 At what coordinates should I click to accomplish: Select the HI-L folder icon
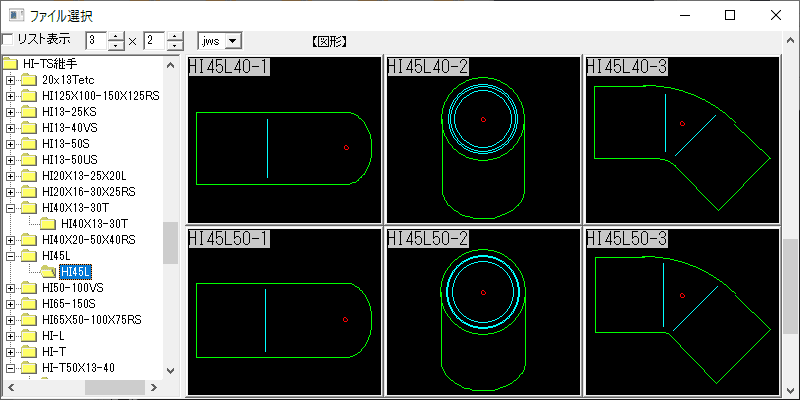click(x=29, y=336)
